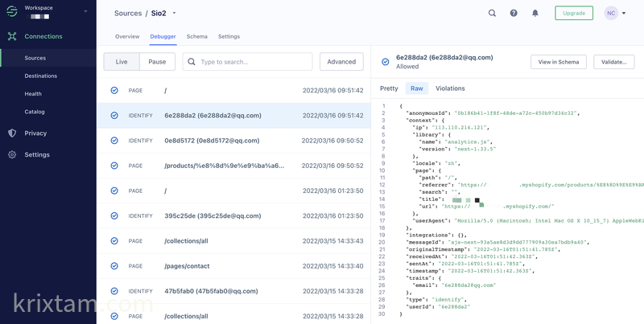The image size is (644, 324).
Task: Click the Segment logo icon
Action: coord(11,10)
